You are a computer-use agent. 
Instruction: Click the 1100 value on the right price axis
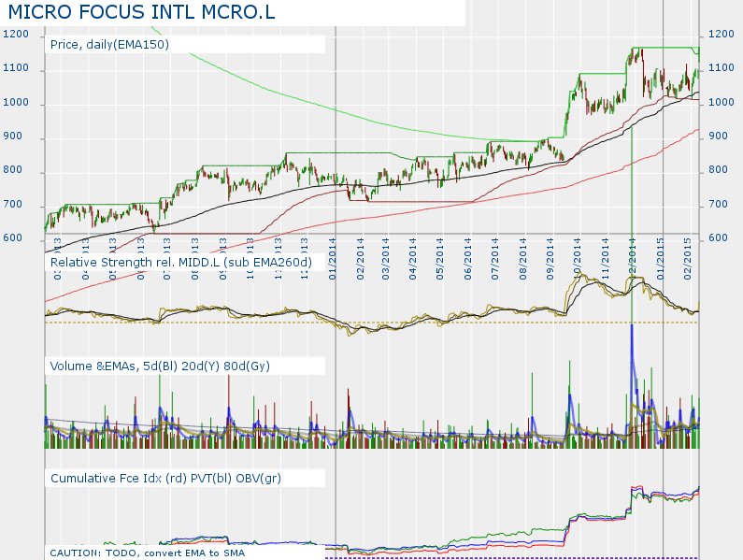722,68
